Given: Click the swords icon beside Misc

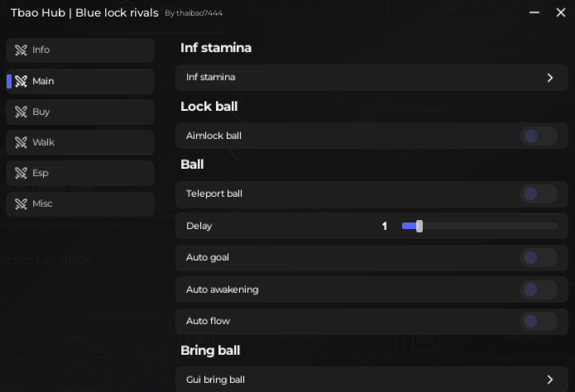Looking at the screenshot, I should click(21, 204).
